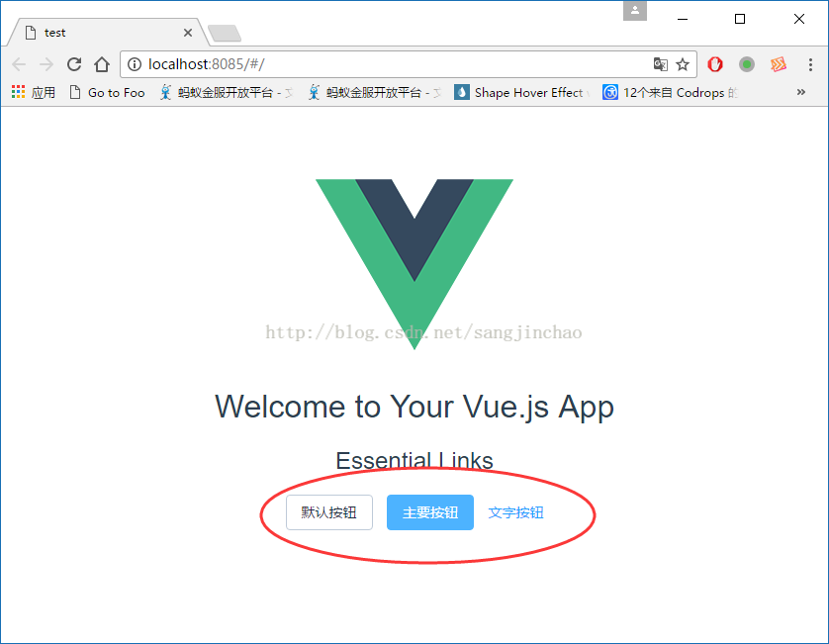Click the browser forward arrow

pyautogui.click(x=46, y=64)
